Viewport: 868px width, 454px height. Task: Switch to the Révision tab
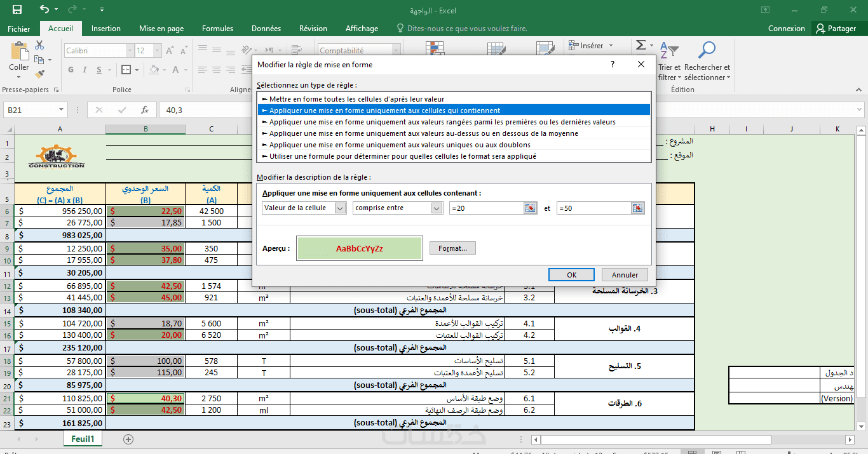pyautogui.click(x=313, y=29)
